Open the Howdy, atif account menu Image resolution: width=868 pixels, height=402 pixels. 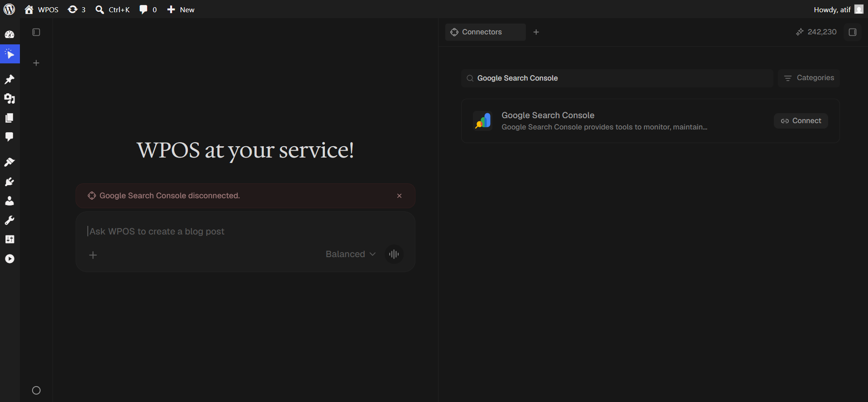[x=839, y=10]
